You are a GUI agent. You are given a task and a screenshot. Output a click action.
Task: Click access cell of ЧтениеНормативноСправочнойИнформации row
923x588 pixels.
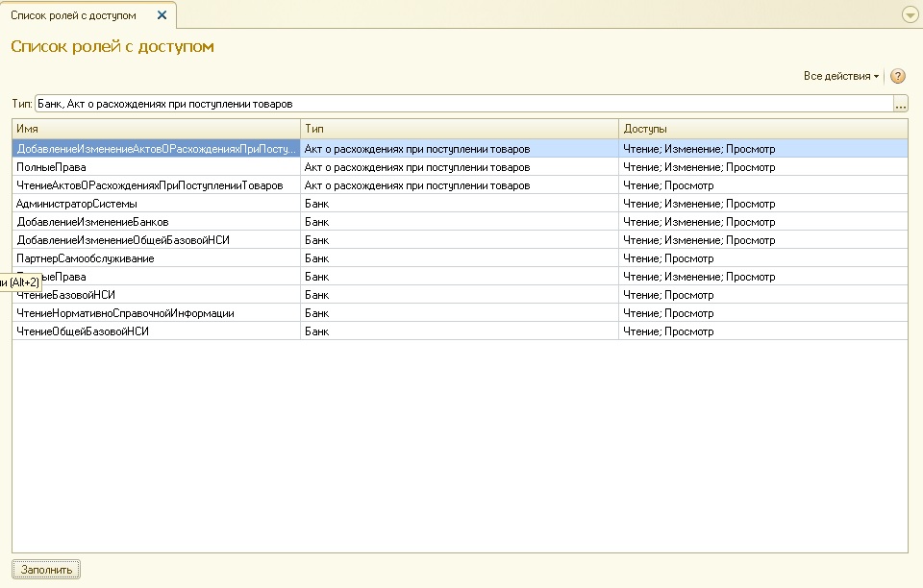[x=762, y=313]
